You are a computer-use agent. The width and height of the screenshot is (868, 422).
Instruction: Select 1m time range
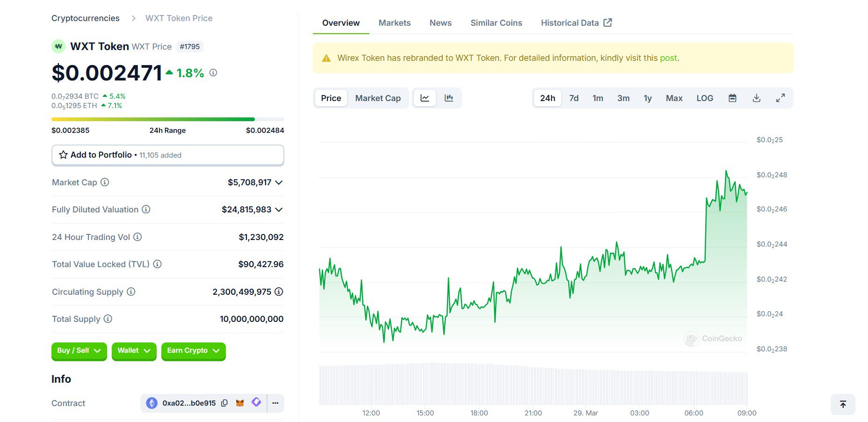pyautogui.click(x=598, y=98)
